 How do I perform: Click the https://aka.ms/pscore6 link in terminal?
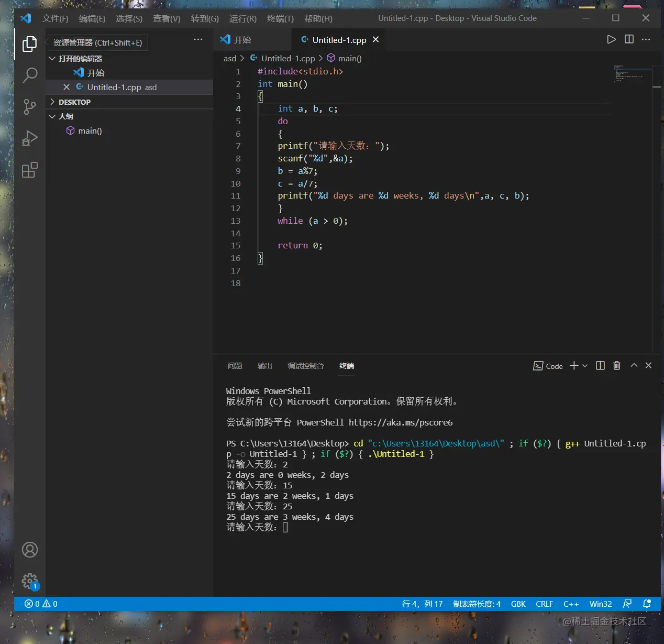click(x=401, y=422)
